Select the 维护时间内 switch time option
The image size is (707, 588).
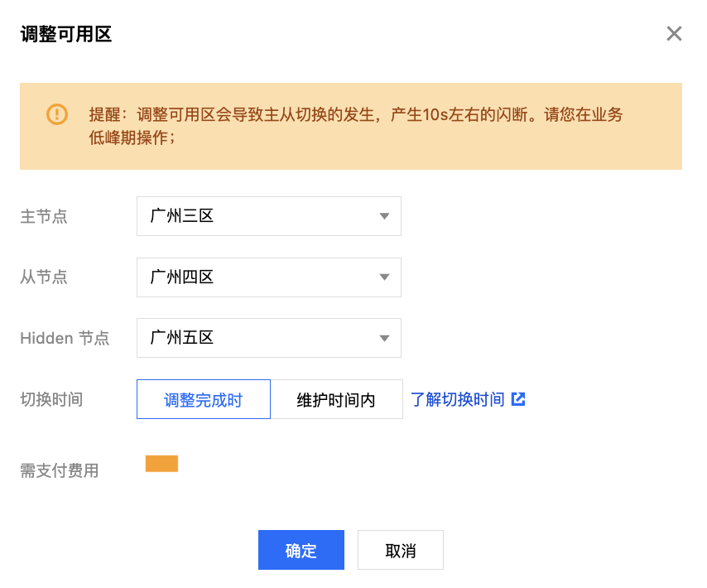pos(336,399)
